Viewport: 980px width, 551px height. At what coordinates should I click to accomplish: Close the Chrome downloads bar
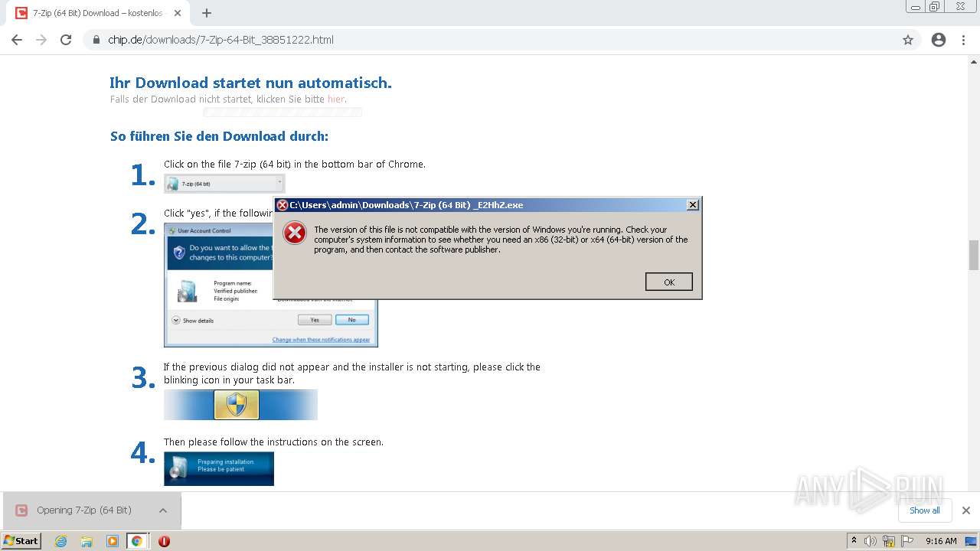click(x=965, y=510)
